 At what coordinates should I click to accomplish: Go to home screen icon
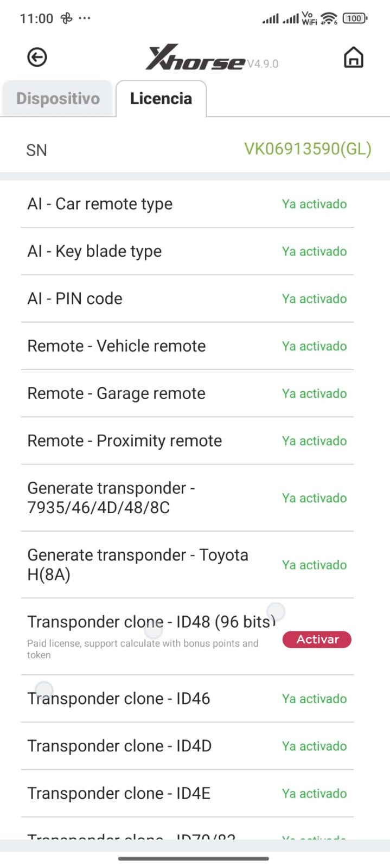[353, 58]
